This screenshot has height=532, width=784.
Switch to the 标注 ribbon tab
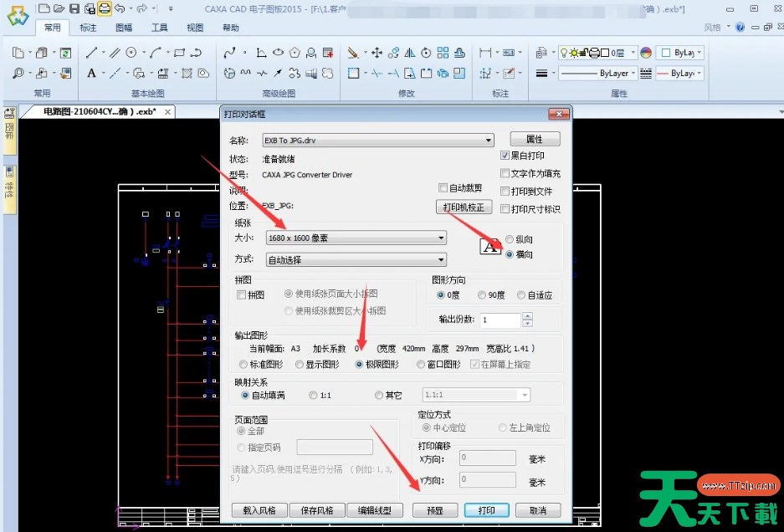[88, 28]
